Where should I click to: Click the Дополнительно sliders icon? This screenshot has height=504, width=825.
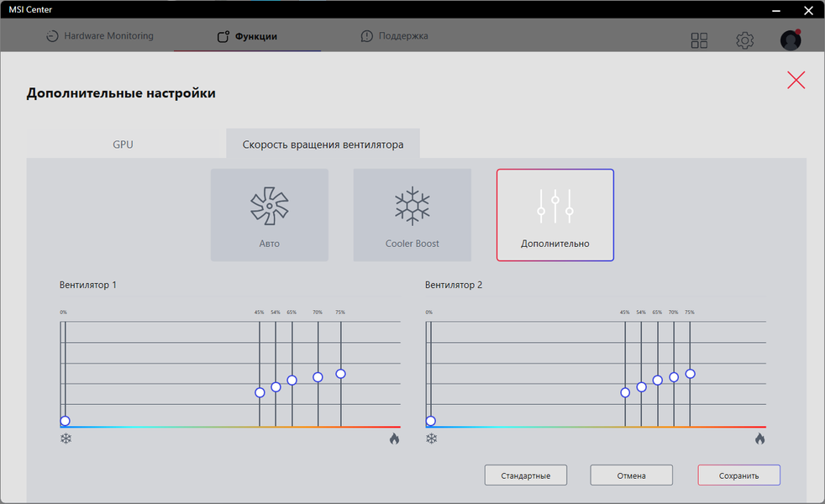(x=555, y=206)
